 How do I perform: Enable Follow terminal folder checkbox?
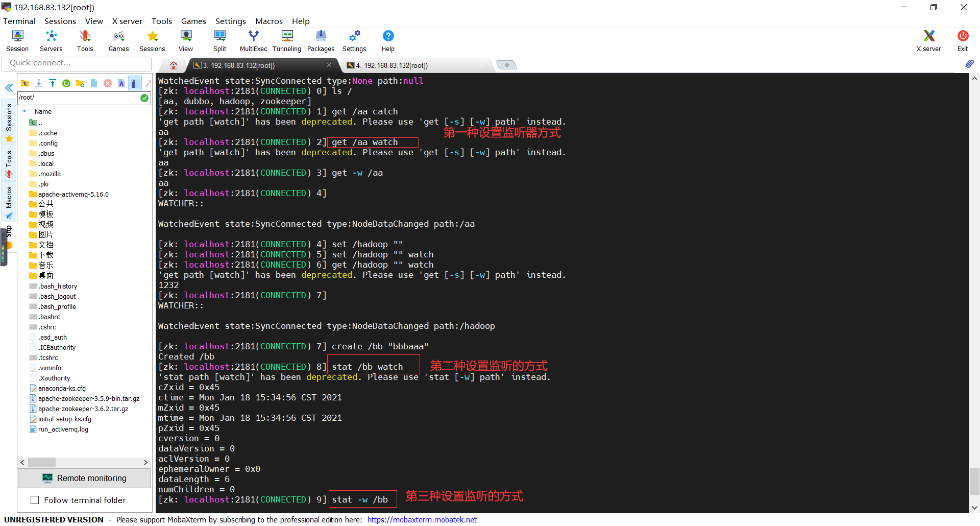[x=35, y=500]
